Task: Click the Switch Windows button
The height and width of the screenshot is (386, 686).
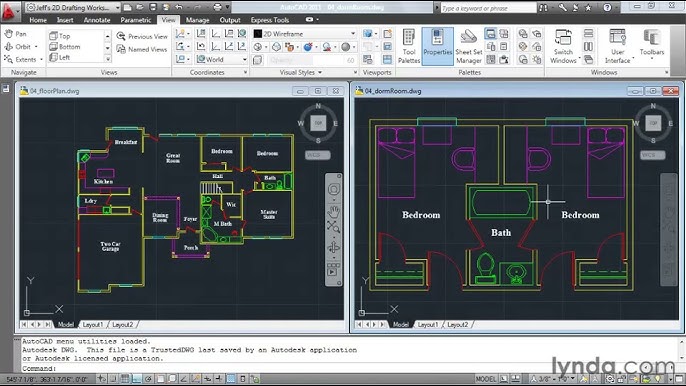Action: (563, 46)
